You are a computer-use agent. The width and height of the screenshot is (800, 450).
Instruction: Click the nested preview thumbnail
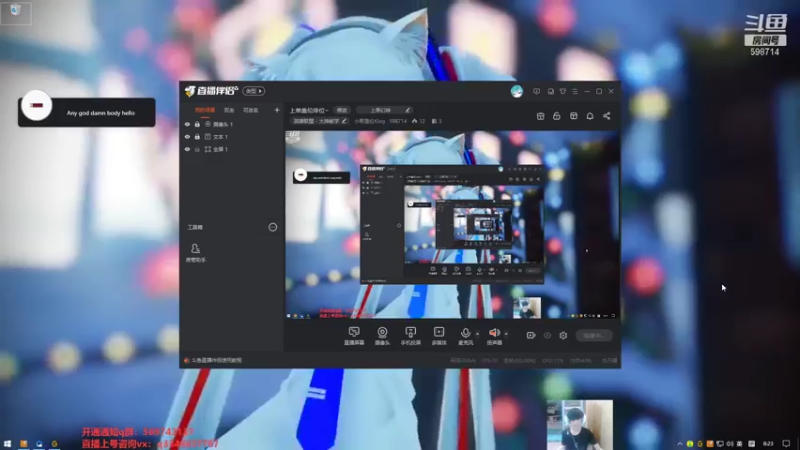(x=452, y=224)
